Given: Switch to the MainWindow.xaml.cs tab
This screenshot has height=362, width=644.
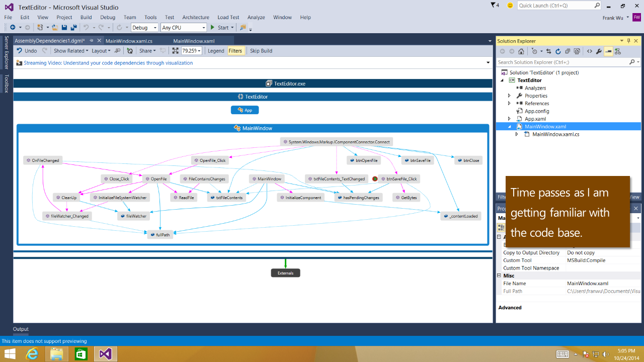Looking at the screenshot, I should [129, 41].
